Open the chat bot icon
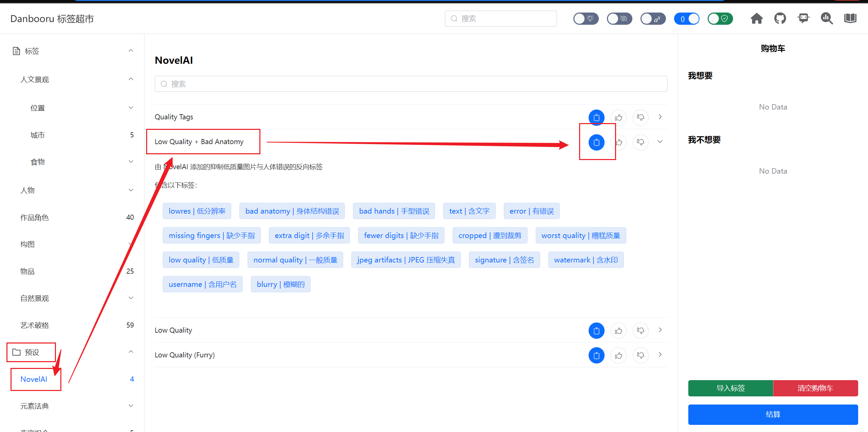868x432 pixels. coord(803,18)
